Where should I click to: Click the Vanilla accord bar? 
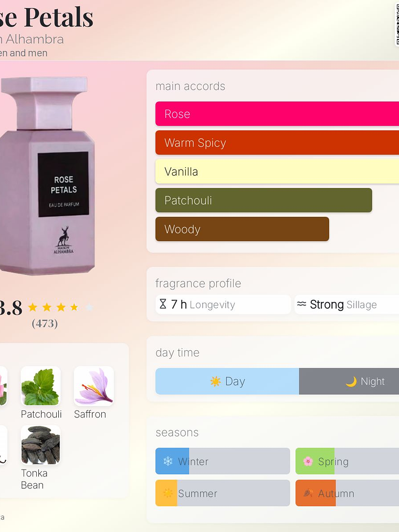pyautogui.click(x=277, y=171)
